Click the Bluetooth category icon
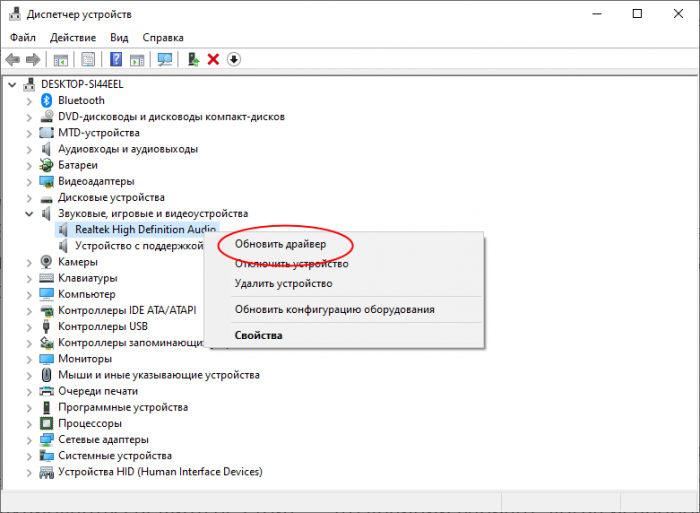Image resolution: width=700 pixels, height=513 pixels. pos(46,100)
